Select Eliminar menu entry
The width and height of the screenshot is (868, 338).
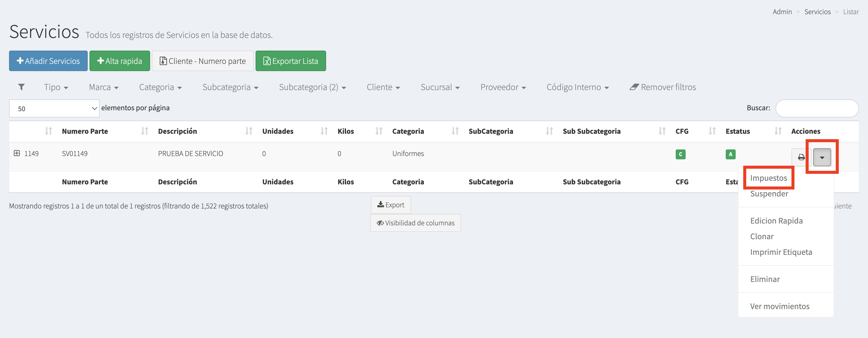[765, 279]
